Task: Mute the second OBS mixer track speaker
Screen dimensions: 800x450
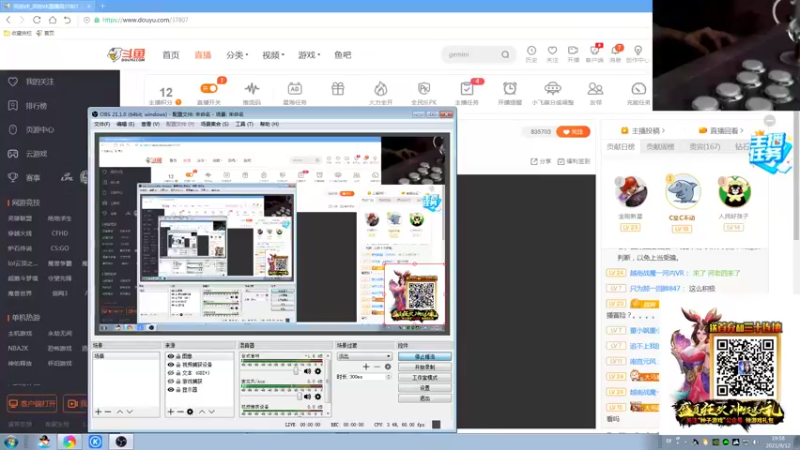Action: [307, 396]
